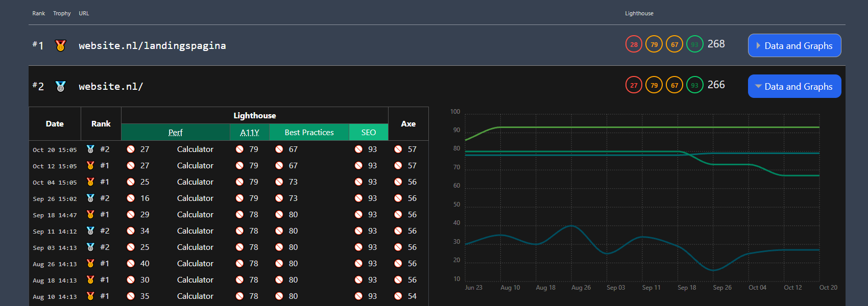This screenshot has height=306, width=868.
Task: Click the silver medal in the Sep 26 row
Action: (90, 198)
